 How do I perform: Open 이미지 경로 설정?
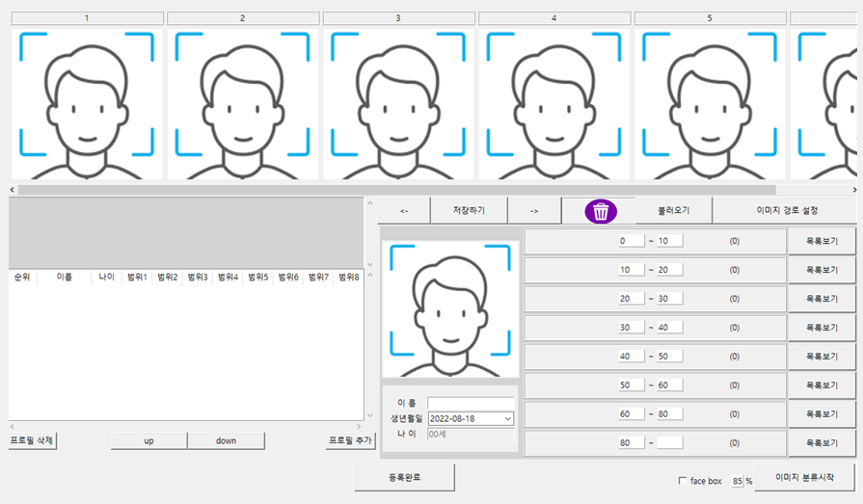786,211
